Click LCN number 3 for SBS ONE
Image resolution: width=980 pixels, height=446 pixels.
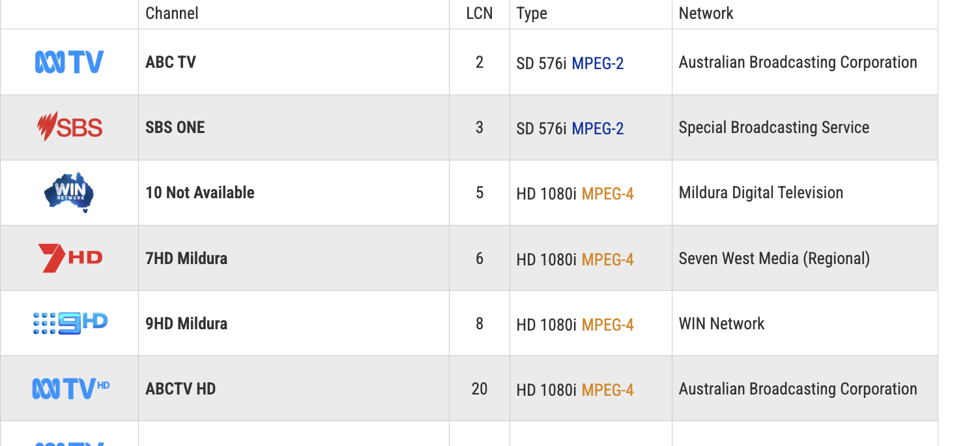[x=480, y=127]
